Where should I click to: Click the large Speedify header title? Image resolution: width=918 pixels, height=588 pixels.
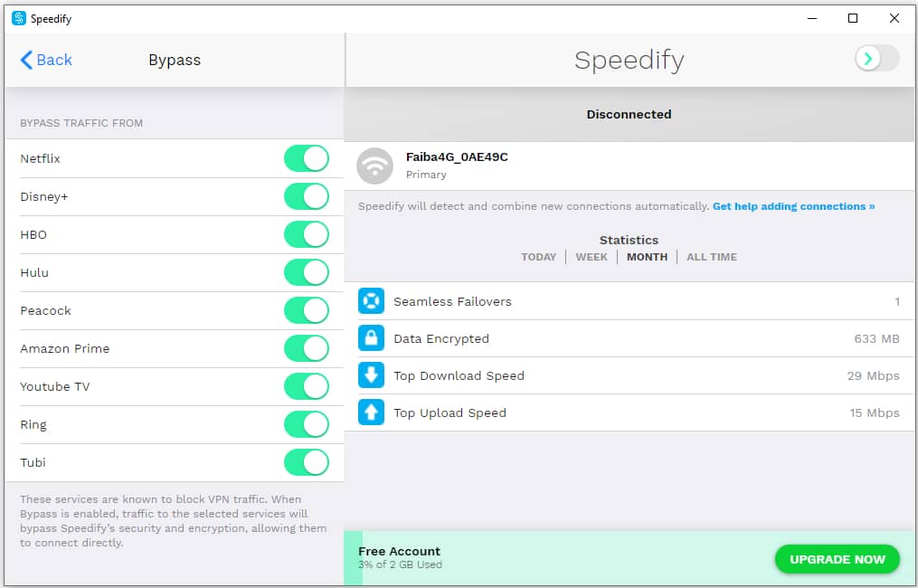(x=629, y=61)
